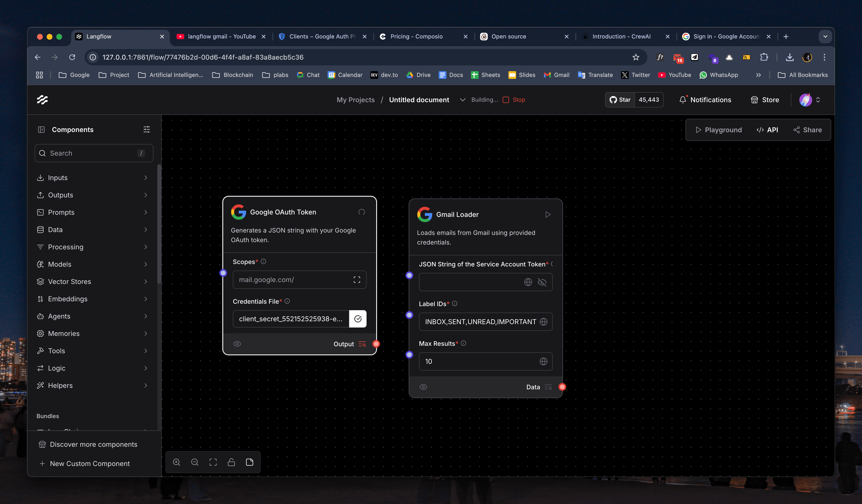
Task: Reload the browser page
Action: tap(72, 57)
